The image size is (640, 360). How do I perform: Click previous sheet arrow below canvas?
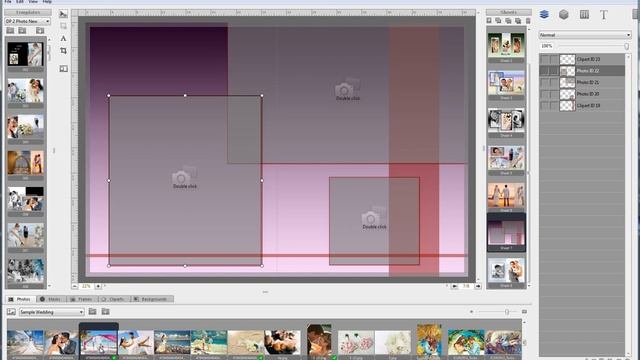(455, 286)
